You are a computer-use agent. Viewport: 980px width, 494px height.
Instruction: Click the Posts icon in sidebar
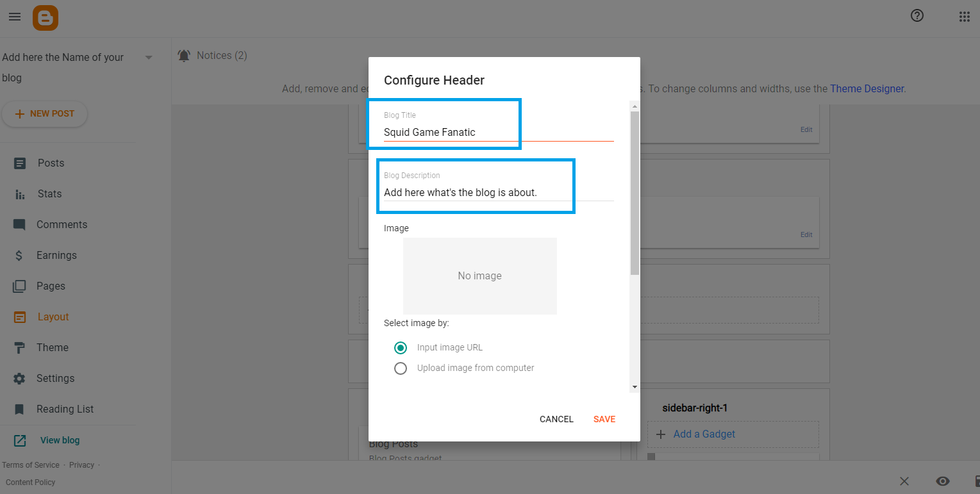tap(20, 163)
